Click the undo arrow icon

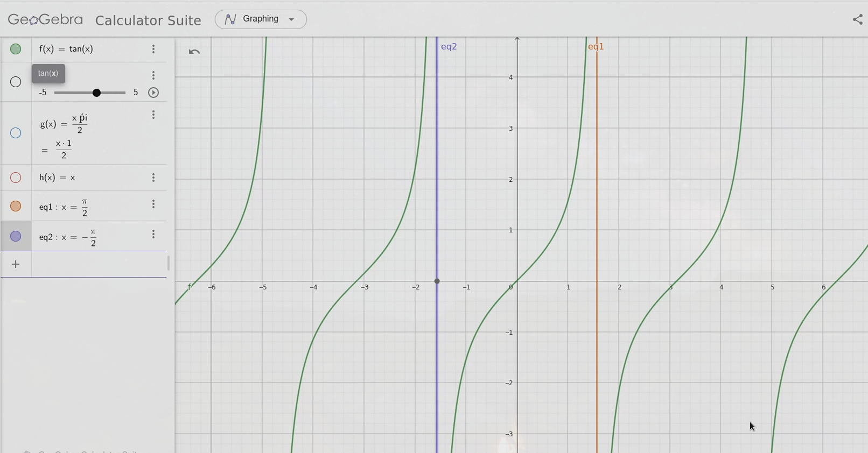point(194,52)
